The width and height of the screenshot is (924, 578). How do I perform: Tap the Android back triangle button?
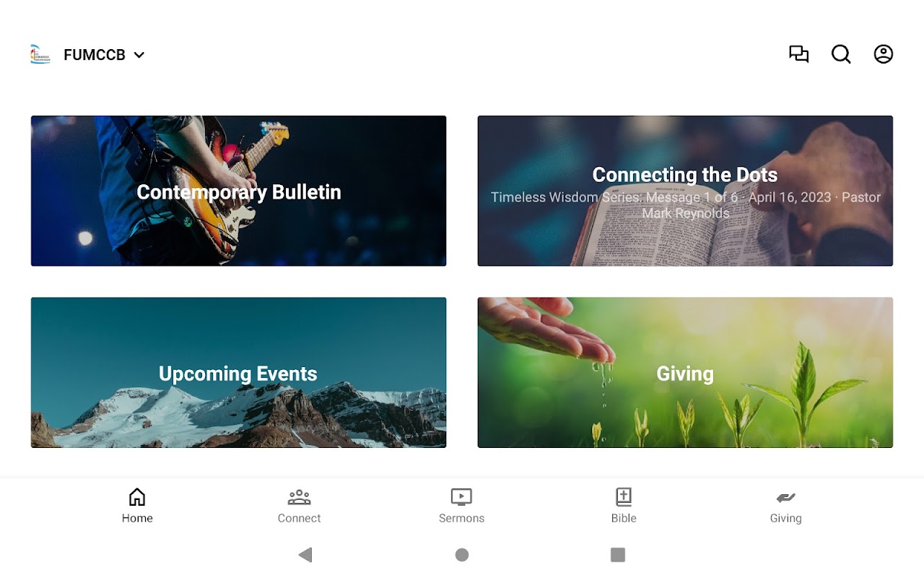305,555
